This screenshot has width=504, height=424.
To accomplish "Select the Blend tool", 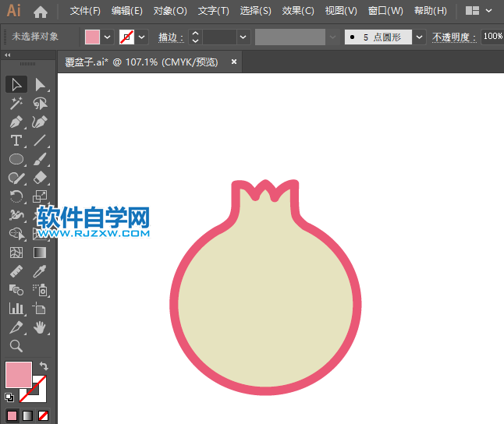I will pyautogui.click(x=16, y=290).
